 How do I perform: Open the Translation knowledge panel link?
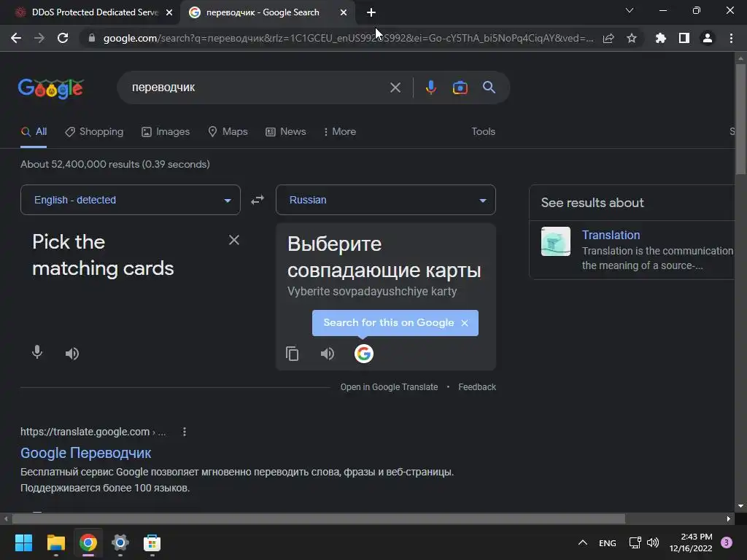pos(611,236)
